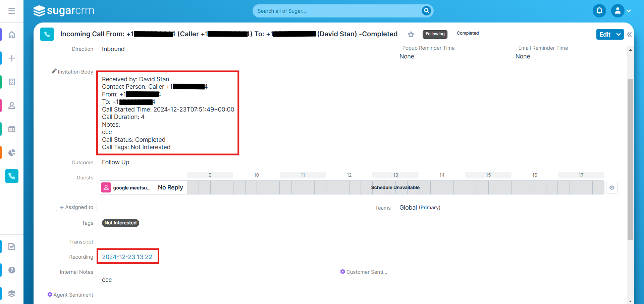Click the Schedule Unavailable timeline bar
The image size is (644, 304).
pos(395,187)
